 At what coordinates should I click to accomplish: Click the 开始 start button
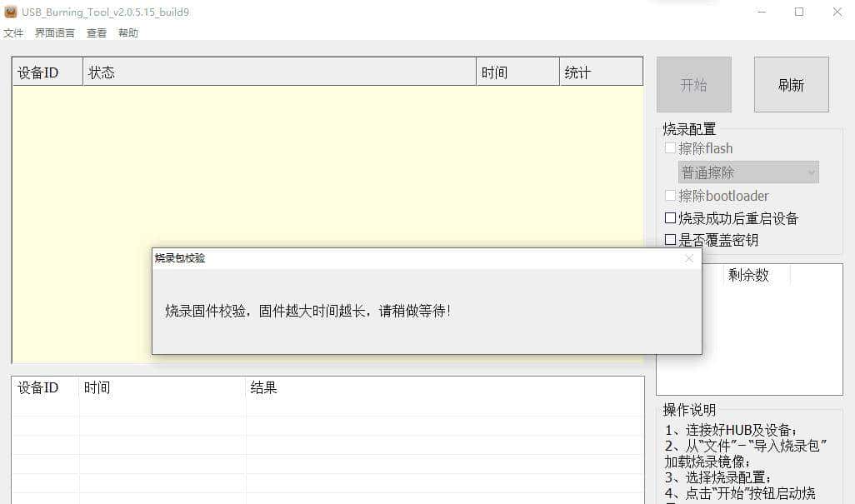click(693, 84)
